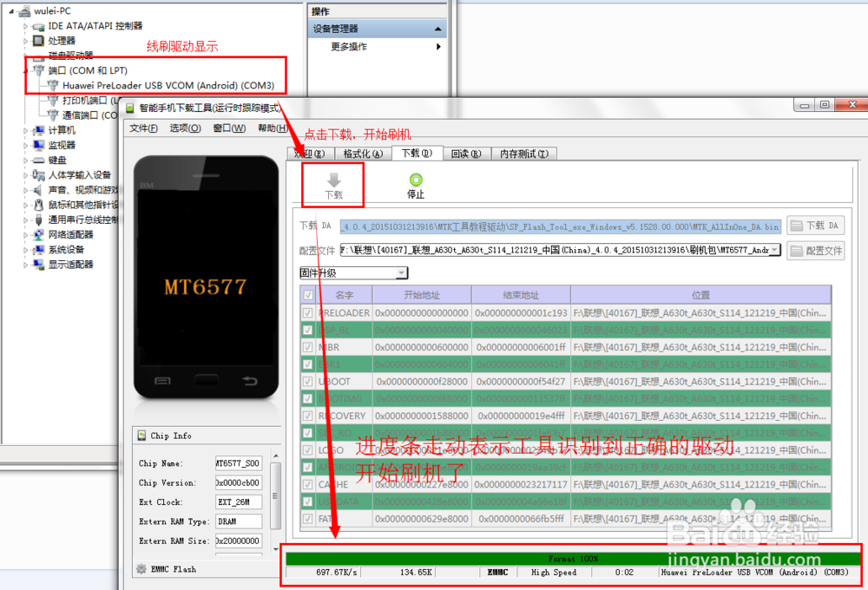Viewport: 868px width, 590px height.
Task: Click the EMMC Flash gear icon
Action: click(141, 569)
